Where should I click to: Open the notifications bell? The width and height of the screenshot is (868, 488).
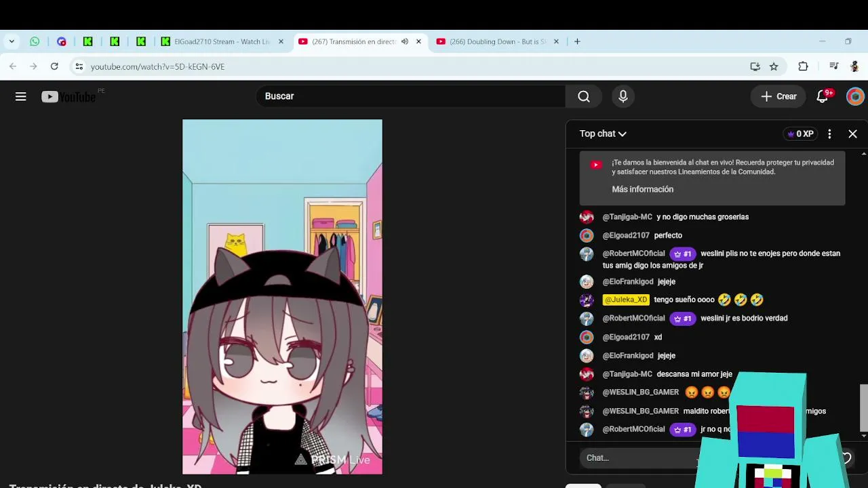[823, 96]
